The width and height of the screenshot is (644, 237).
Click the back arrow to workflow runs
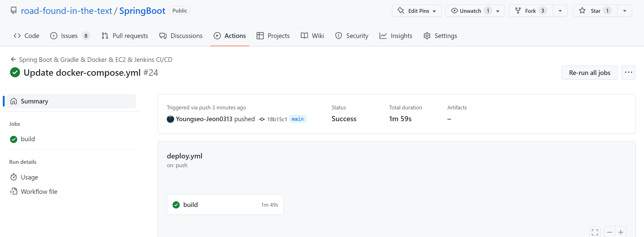(13, 59)
